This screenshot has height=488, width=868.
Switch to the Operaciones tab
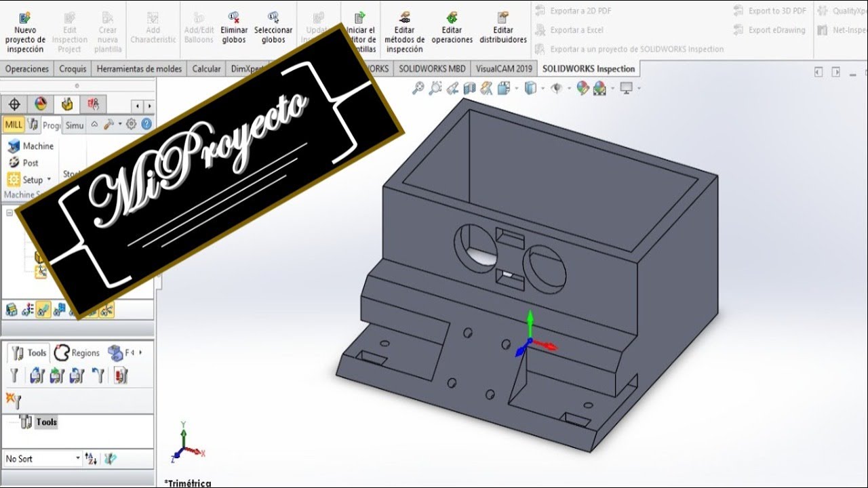27,69
